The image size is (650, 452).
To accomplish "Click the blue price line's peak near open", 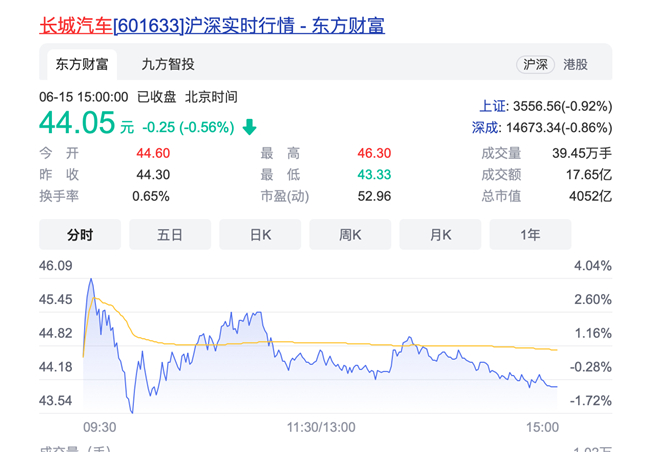I will tap(91, 279).
